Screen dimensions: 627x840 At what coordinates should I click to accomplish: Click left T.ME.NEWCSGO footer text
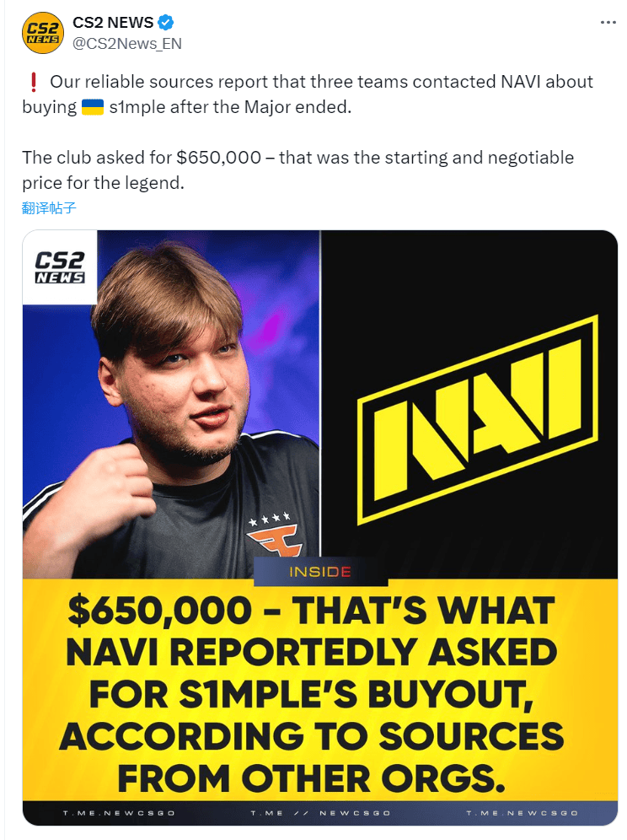click(119, 813)
